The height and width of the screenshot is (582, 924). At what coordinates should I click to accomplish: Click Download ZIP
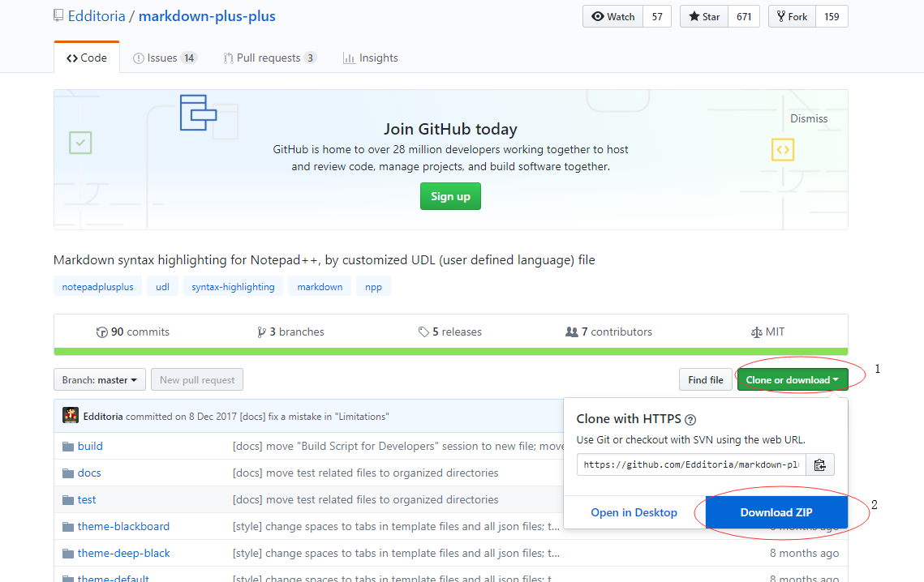click(776, 512)
